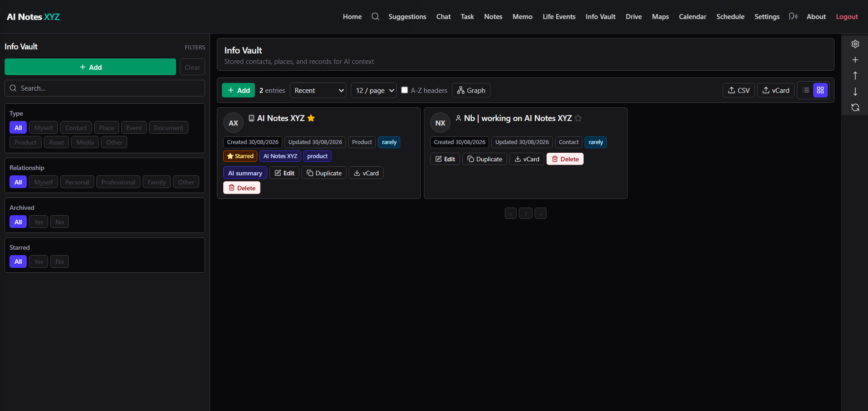Viewport: 868px width, 411px height.
Task: Switch to list view layout
Action: (806, 90)
